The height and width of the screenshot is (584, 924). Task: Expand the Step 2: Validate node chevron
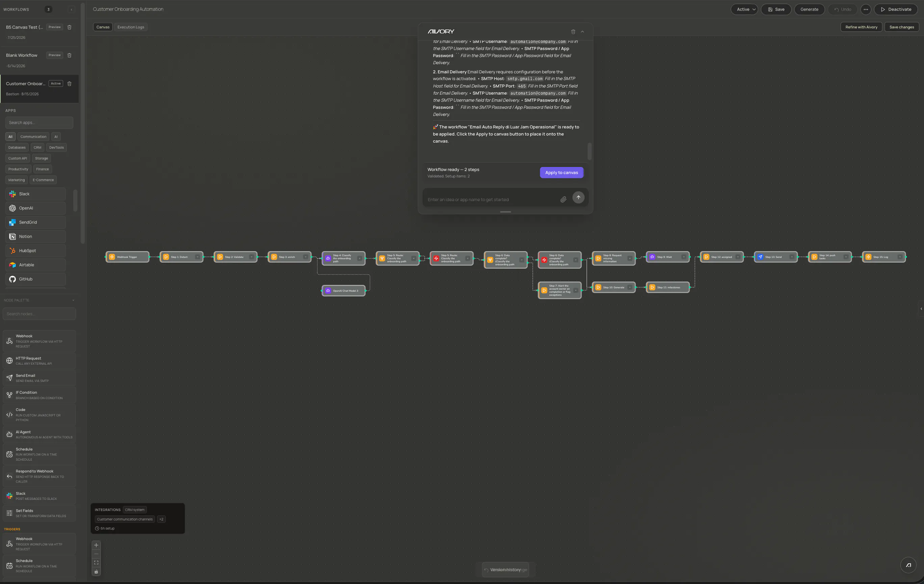tap(251, 257)
